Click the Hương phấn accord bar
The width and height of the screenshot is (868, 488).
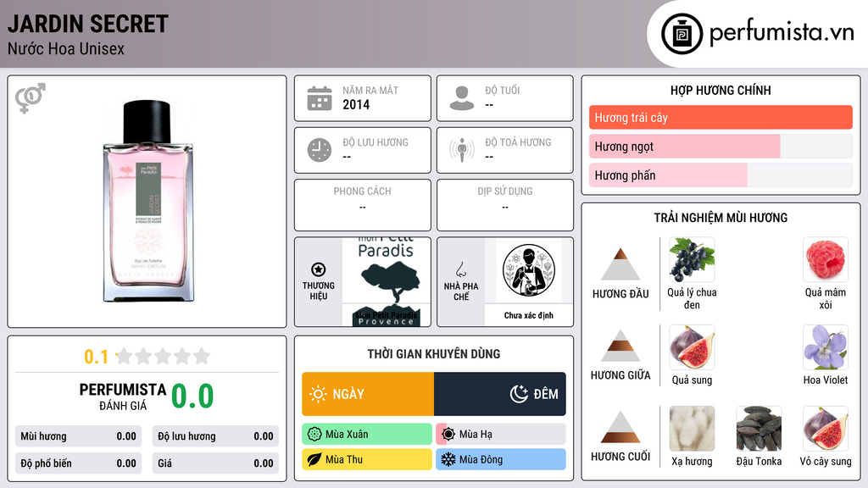[x=721, y=175]
